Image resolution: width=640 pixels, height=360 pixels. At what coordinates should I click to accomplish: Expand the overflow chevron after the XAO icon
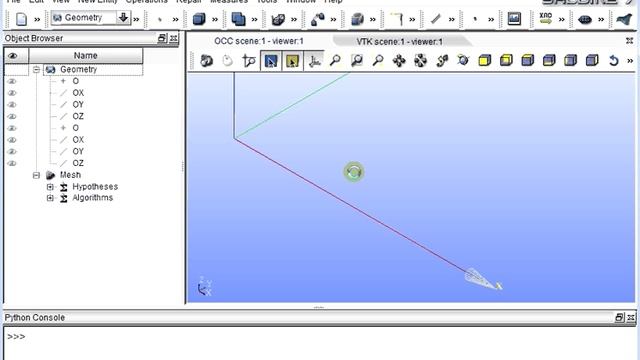pos(562,19)
